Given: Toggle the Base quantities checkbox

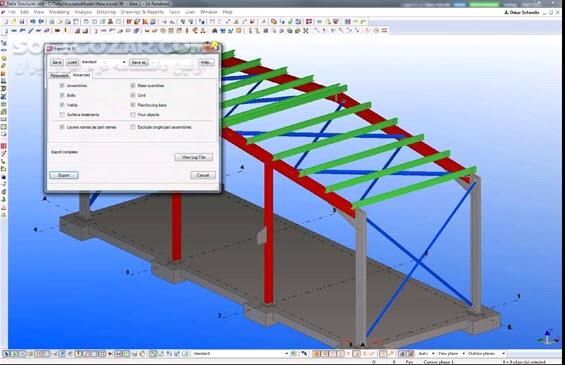Looking at the screenshot, I should (x=133, y=86).
